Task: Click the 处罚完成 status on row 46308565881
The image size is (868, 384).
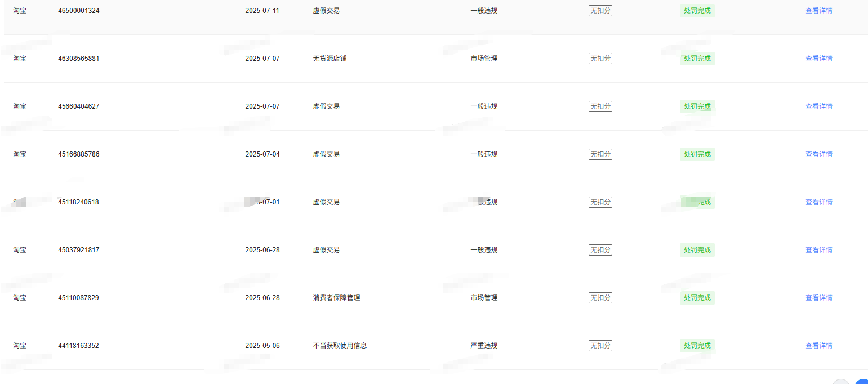Action: click(697, 59)
